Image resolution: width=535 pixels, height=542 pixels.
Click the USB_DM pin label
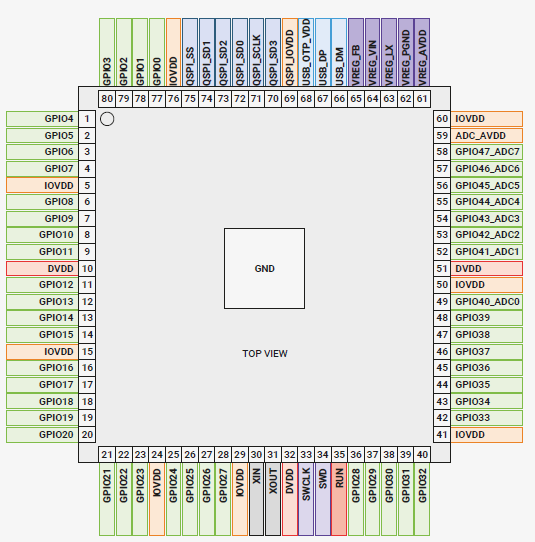click(x=339, y=53)
